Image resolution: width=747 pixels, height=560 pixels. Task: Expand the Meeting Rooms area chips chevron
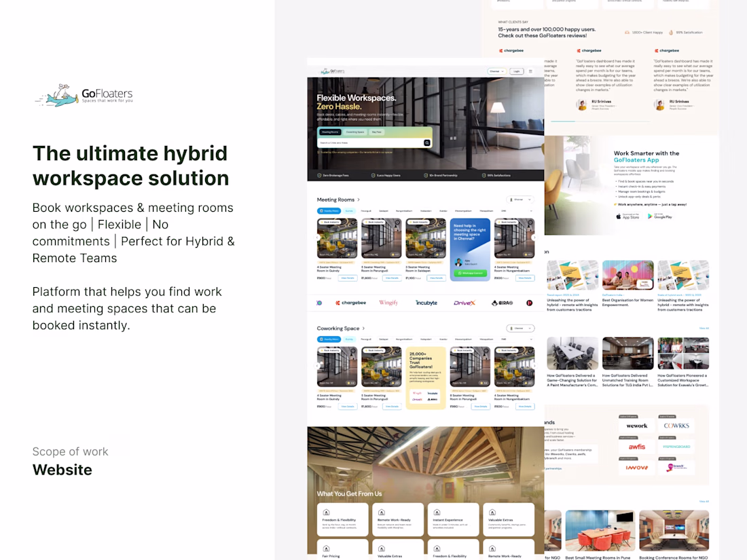tap(531, 211)
